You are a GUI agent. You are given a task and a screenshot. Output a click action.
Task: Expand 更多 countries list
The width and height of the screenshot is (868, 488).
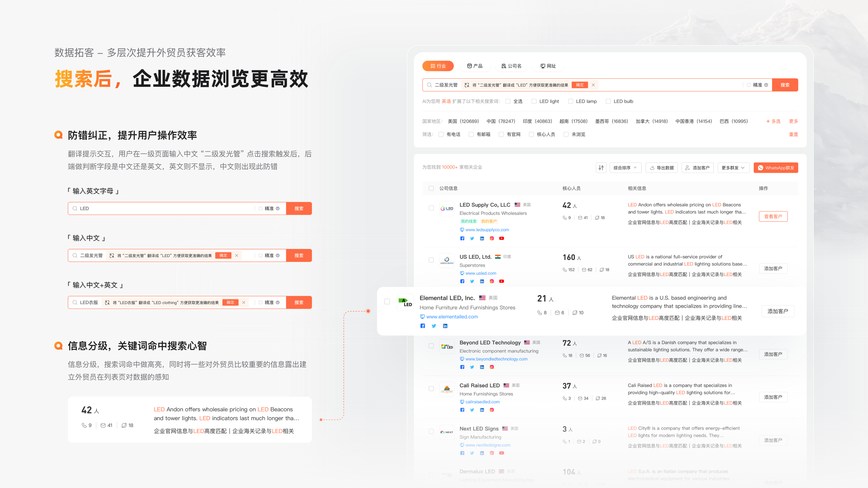(x=793, y=121)
